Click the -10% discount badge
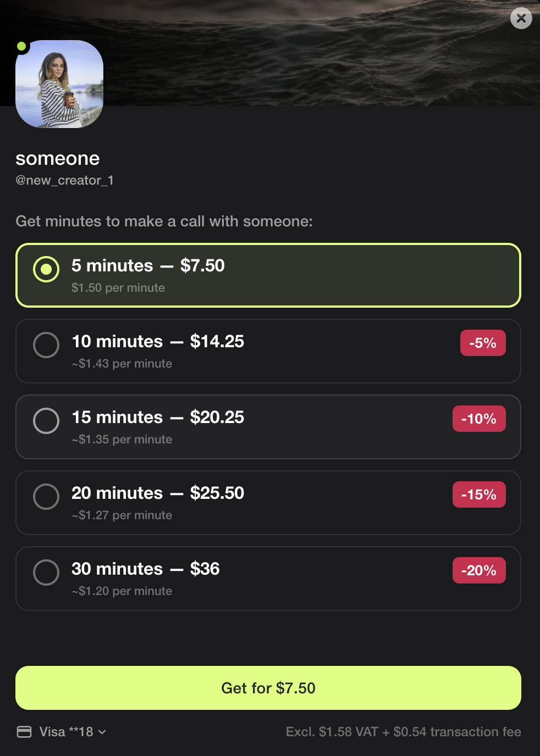 click(478, 418)
